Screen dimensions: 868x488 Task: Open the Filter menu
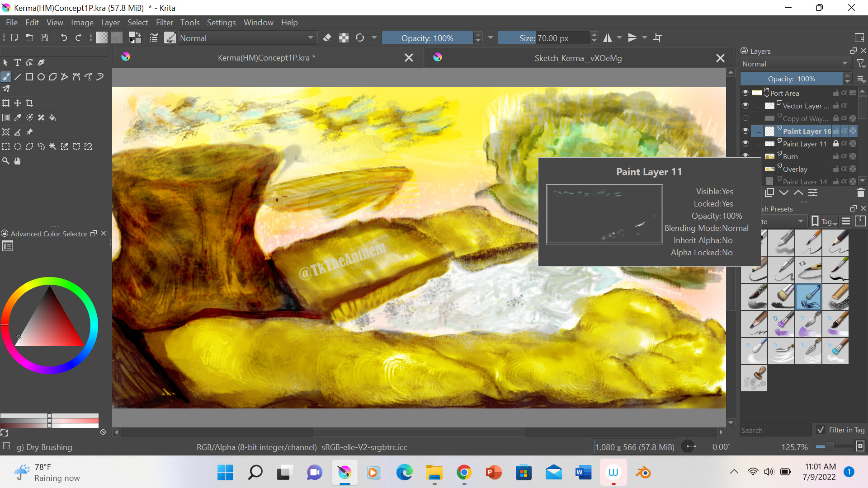click(x=164, y=23)
